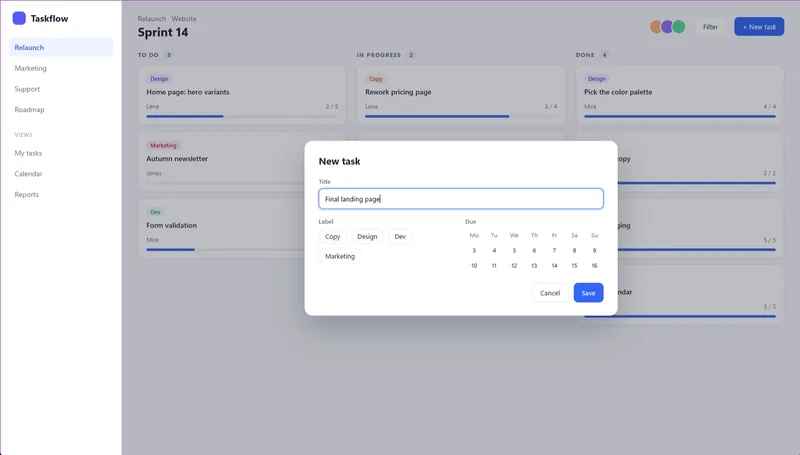This screenshot has height=455, width=800.
Task: Click the DONE column header
Action: click(585, 55)
